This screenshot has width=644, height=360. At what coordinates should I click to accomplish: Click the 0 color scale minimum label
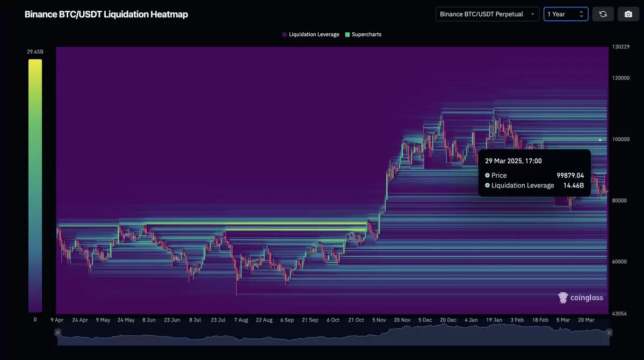[x=35, y=320]
